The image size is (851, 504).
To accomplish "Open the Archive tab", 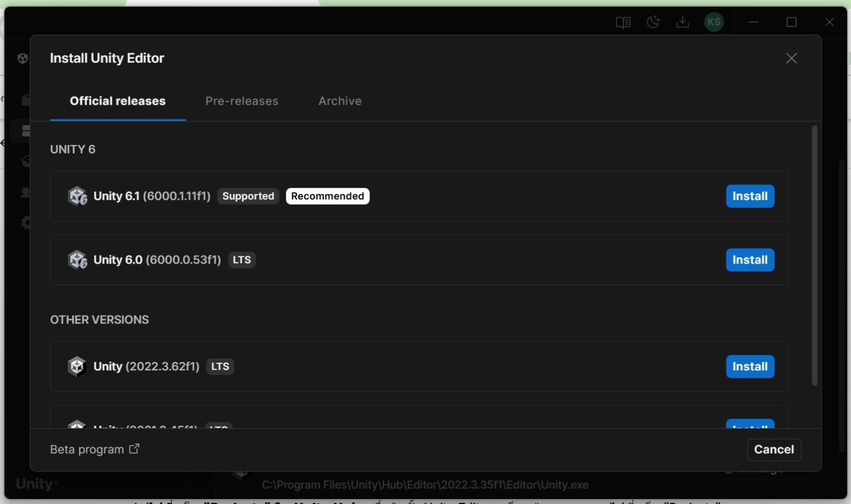I will (340, 101).
